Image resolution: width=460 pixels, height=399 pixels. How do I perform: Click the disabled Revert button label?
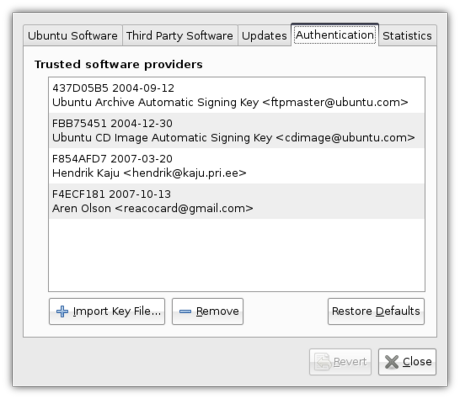pos(350,362)
